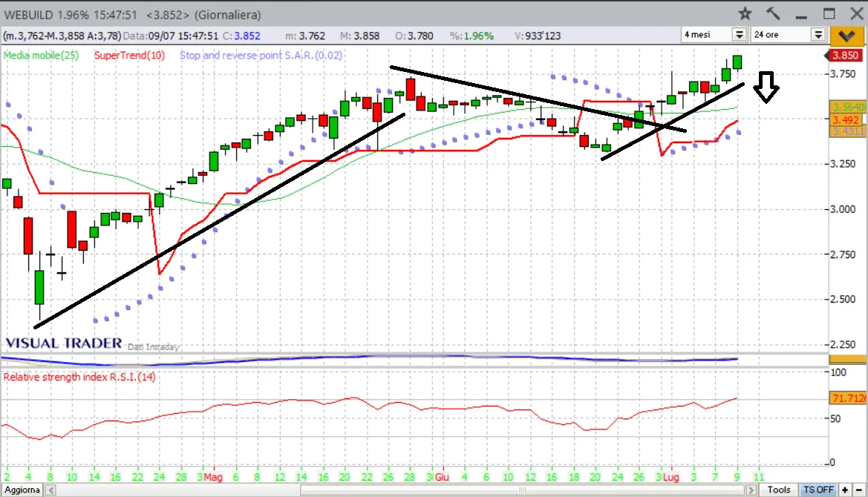Screen dimensions: 868x497
Task: Click the 3.750 price axis label
Action: point(843,74)
